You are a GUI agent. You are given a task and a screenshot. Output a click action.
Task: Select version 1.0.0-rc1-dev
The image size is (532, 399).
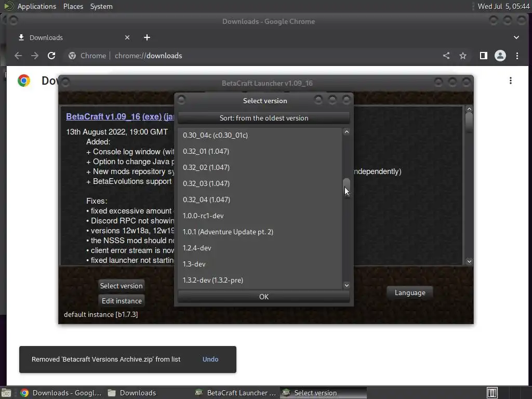(x=260, y=216)
